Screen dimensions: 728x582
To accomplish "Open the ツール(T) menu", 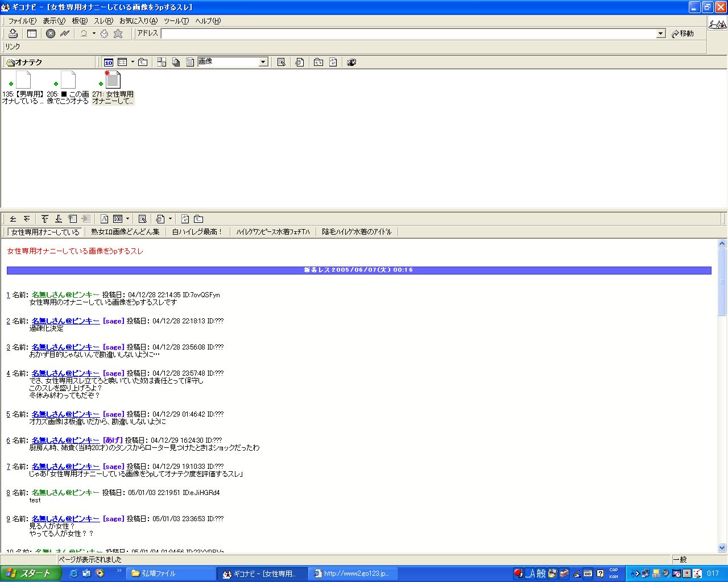I will [176, 21].
